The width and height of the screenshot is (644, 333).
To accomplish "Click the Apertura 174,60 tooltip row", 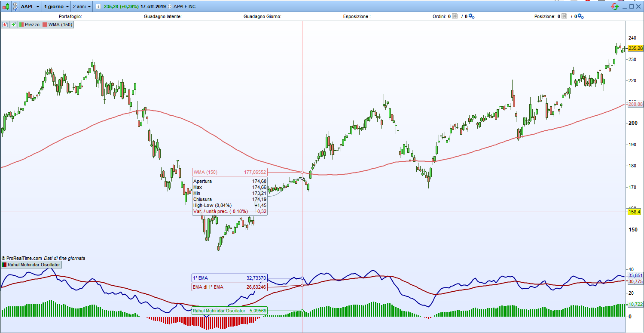I will coord(229,181).
